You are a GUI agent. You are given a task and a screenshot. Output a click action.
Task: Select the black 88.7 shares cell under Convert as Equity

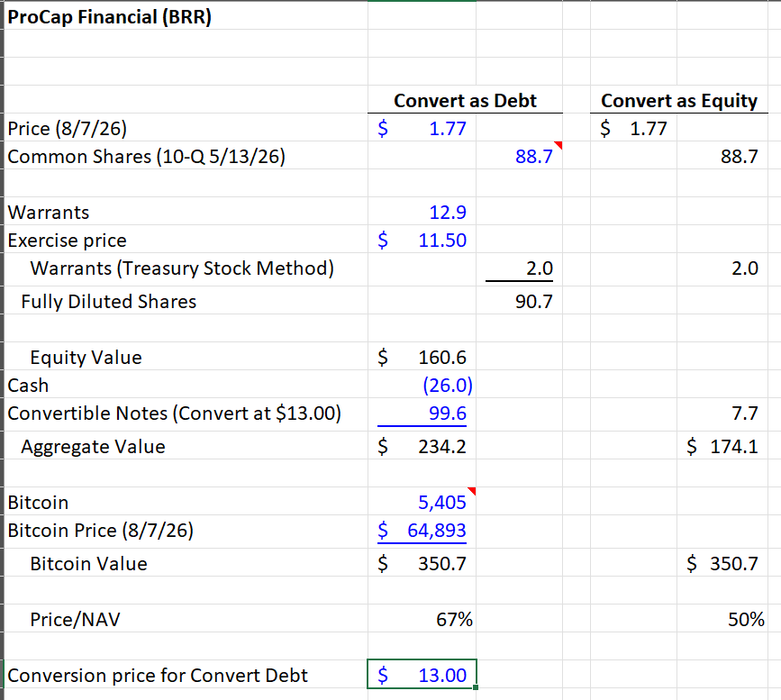[x=722, y=157]
